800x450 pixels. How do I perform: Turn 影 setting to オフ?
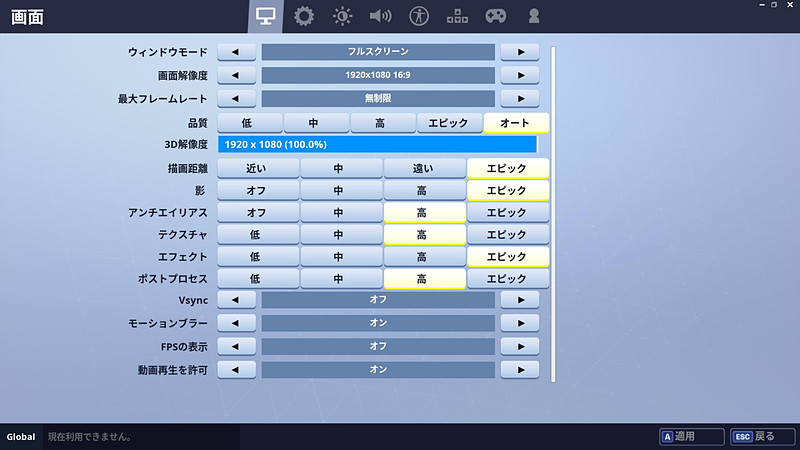[258, 190]
